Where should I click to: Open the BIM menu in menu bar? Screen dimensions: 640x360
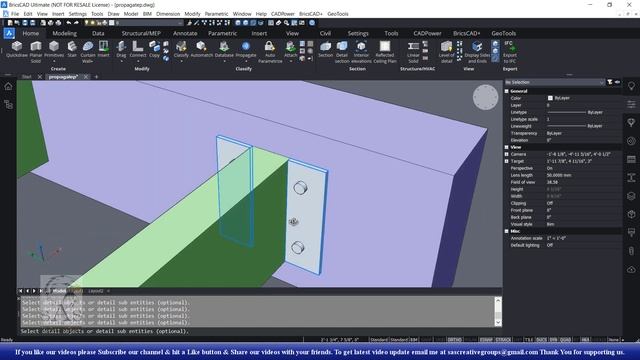(x=147, y=14)
